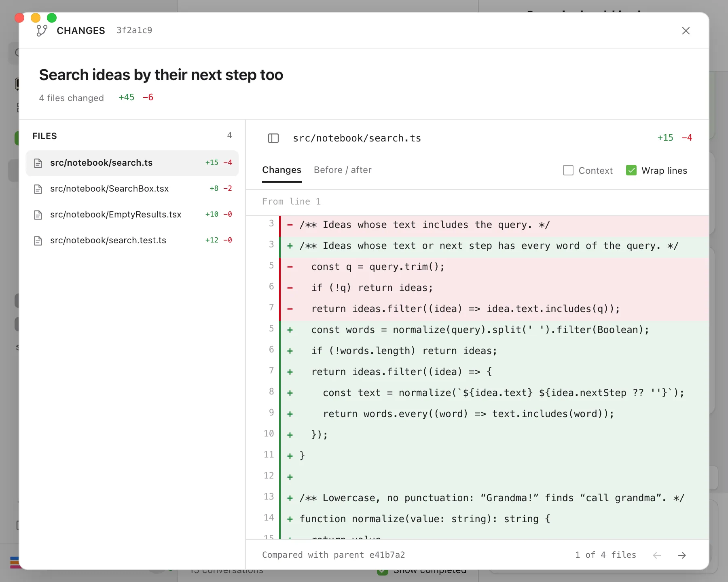The width and height of the screenshot is (728, 582).
Task: Click the 'From line 1' hunk header
Action: (x=291, y=202)
